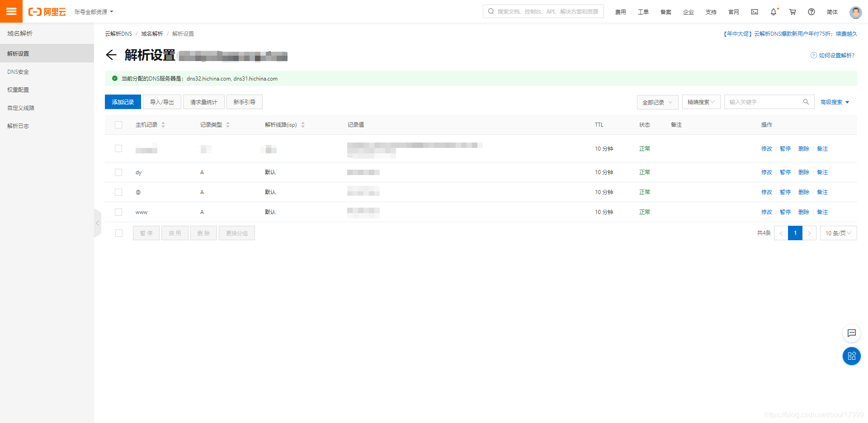Check the @ record's checkbox
The image size is (868, 423).
118,192
